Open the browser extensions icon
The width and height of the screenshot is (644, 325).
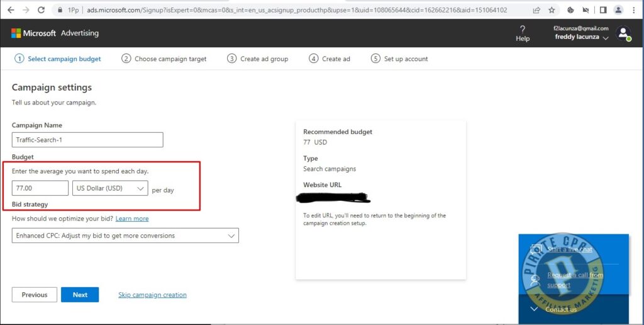point(570,10)
